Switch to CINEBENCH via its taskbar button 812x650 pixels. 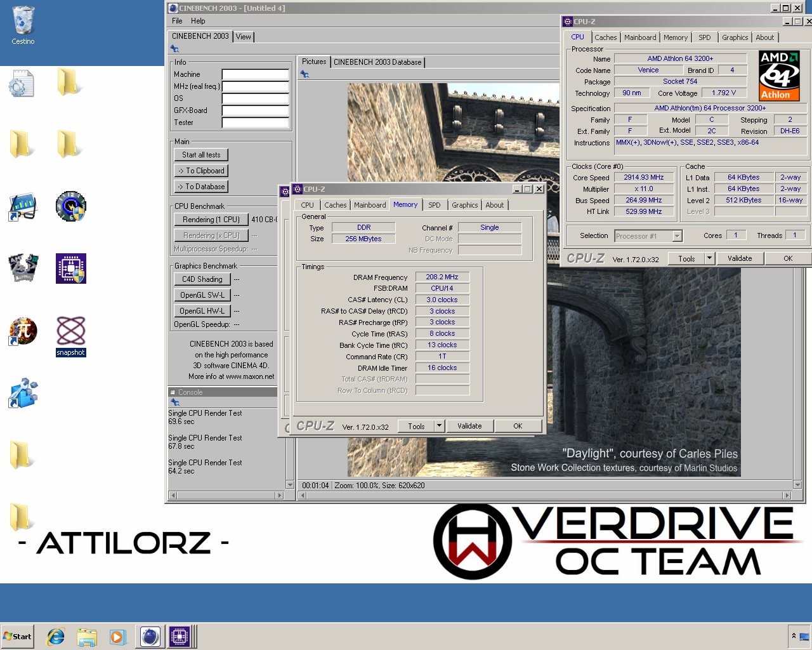pyautogui.click(x=150, y=637)
